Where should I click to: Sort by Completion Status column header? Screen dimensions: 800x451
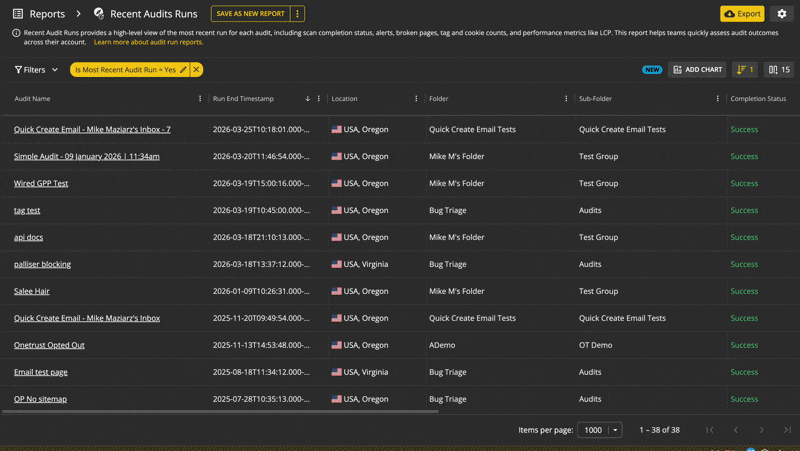click(758, 99)
